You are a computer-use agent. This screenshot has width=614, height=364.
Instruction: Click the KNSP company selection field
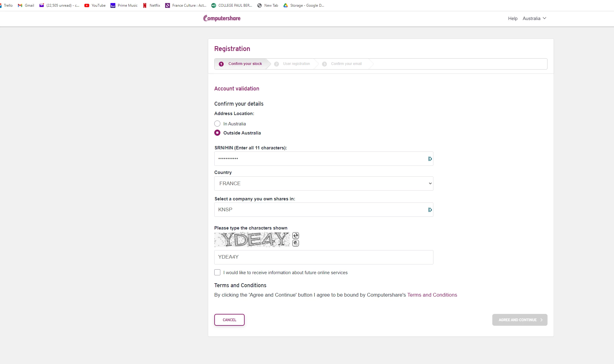(x=319, y=210)
